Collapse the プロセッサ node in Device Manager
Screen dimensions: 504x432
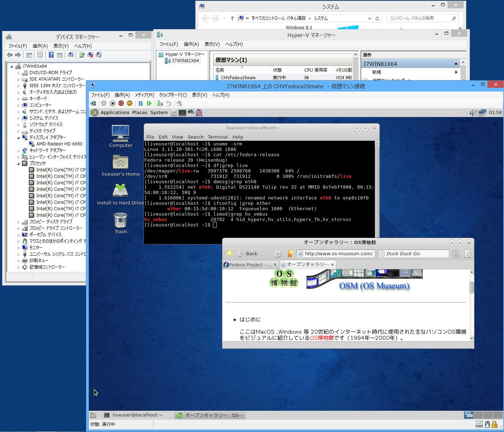tap(18, 163)
